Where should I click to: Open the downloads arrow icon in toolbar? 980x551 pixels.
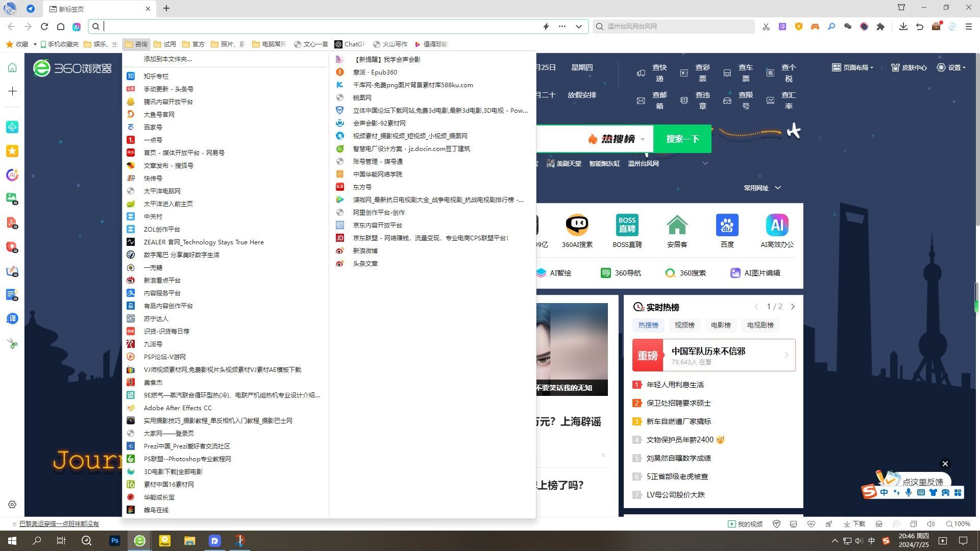pyautogui.click(x=903, y=27)
